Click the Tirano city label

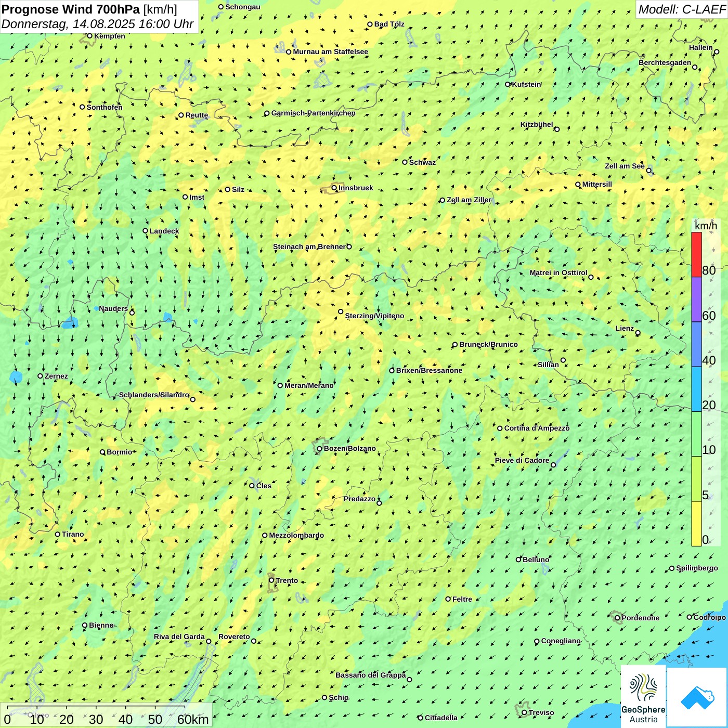(x=73, y=534)
